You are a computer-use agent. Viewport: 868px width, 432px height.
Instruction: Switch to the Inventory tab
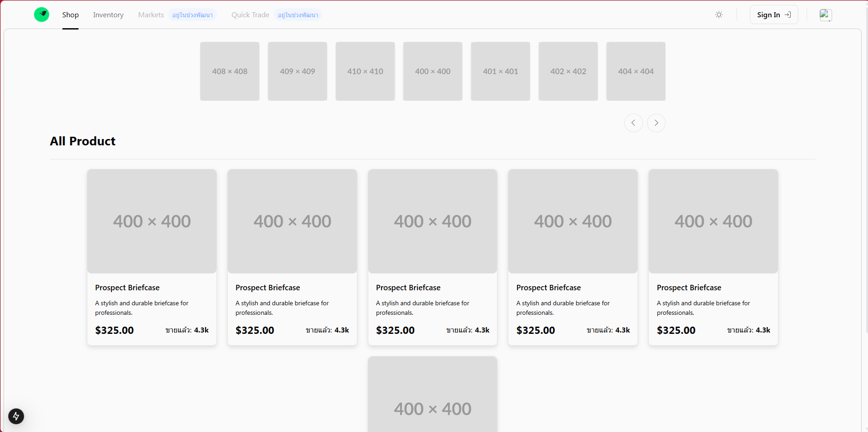(x=108, y=15)
